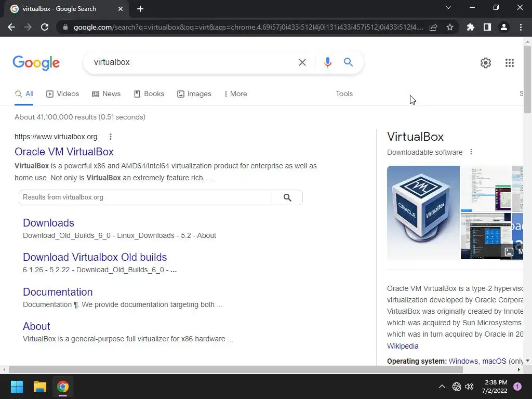Clear the virtualbox search query
The image size is (532, 399).
point(302,62)
